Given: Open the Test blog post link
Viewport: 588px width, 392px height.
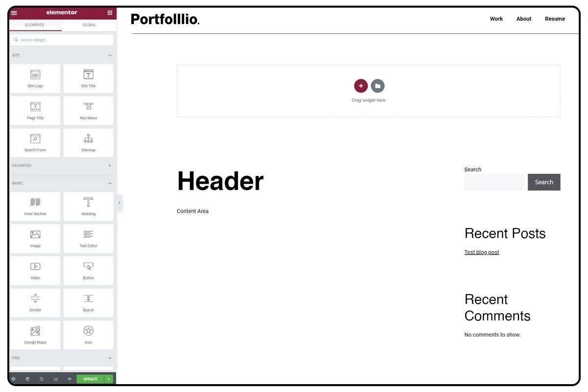Looking at the screenshot, I should point(482,252).
